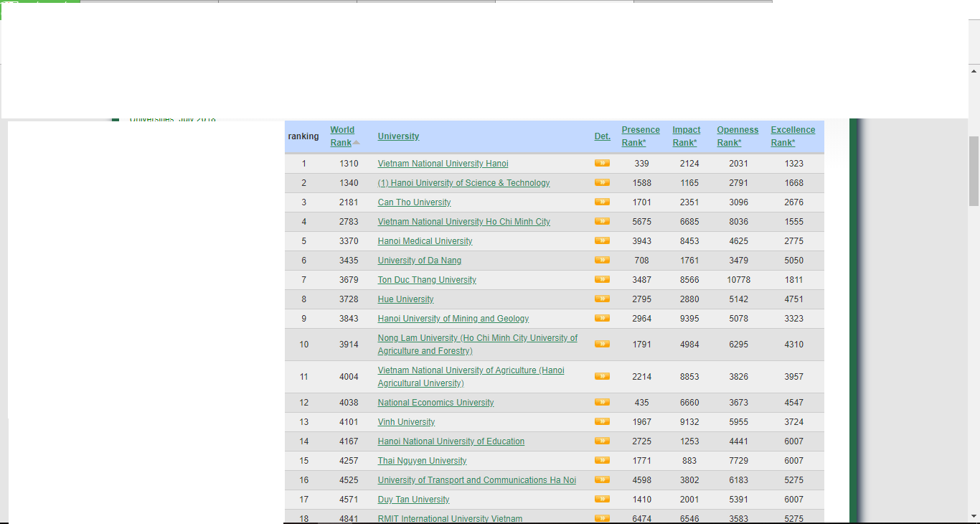The height and width of the screenshot is (524, 980).
Task: Open National Economics University link
Action: click(435, 403)
